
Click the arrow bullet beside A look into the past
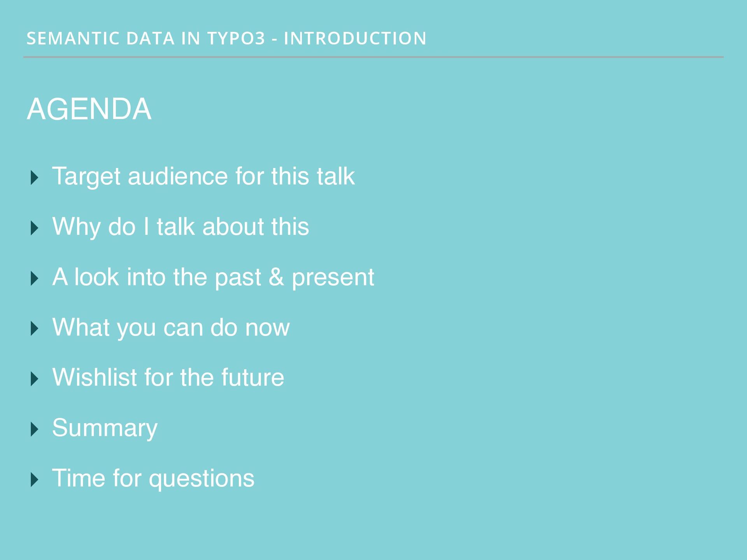tap(35, 278)
